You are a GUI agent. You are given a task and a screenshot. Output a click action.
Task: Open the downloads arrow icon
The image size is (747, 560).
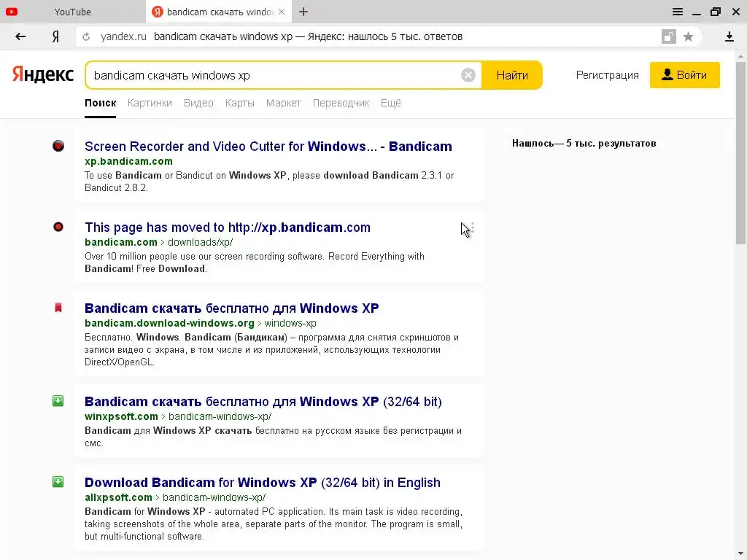tap(729, 36)
